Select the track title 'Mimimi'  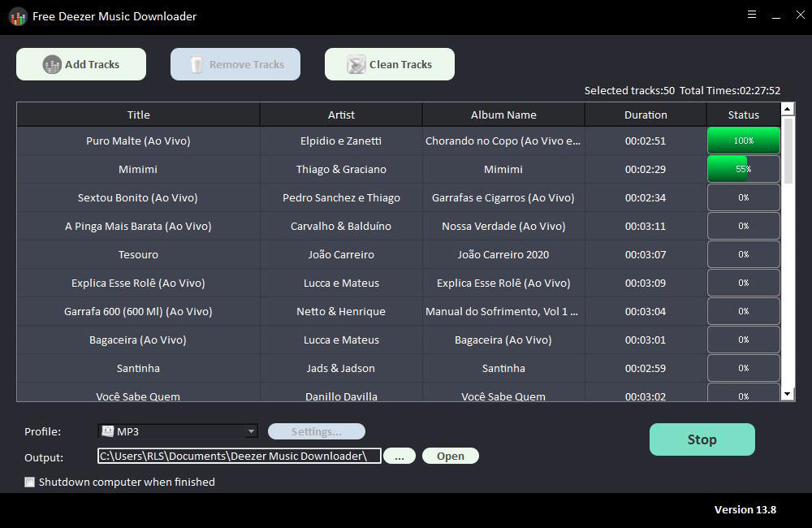[x=138, y=170]
